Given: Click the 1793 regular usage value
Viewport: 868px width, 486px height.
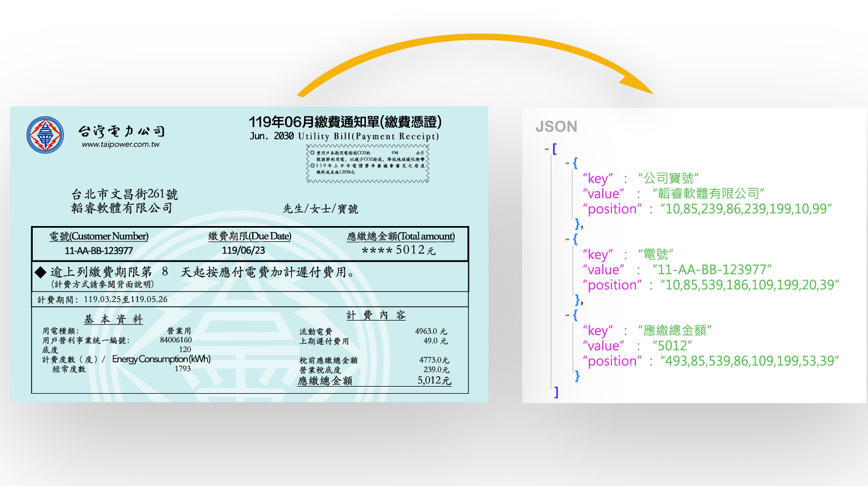Looking at the screenshot, I should coord(183,369).
